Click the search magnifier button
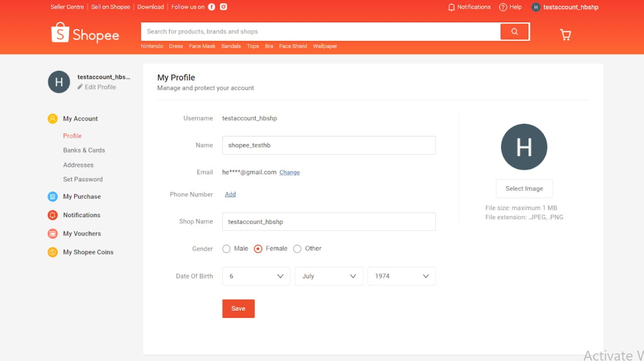644x361 pixels. [514, 31]
